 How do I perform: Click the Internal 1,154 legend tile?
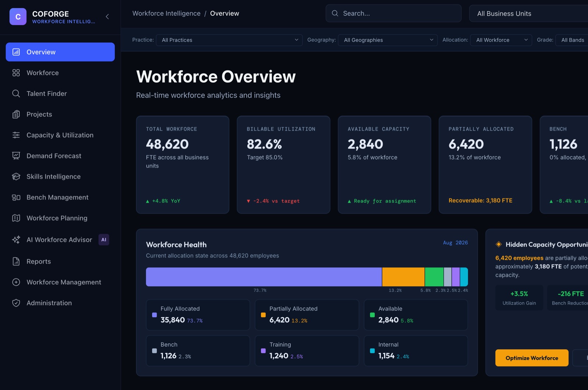(416, 351)
